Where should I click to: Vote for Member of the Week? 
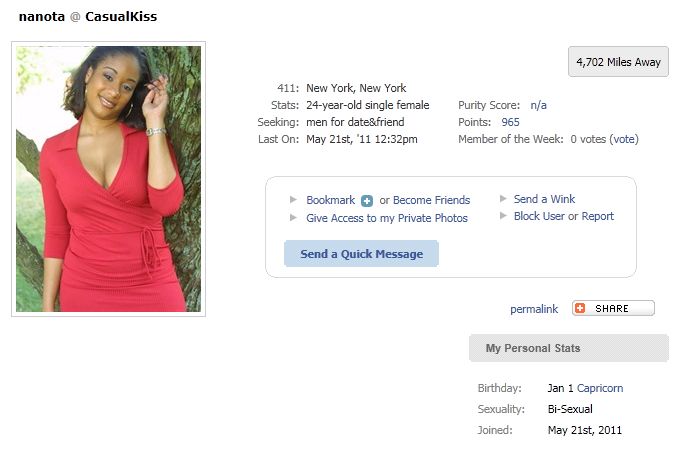pos(623,139)
